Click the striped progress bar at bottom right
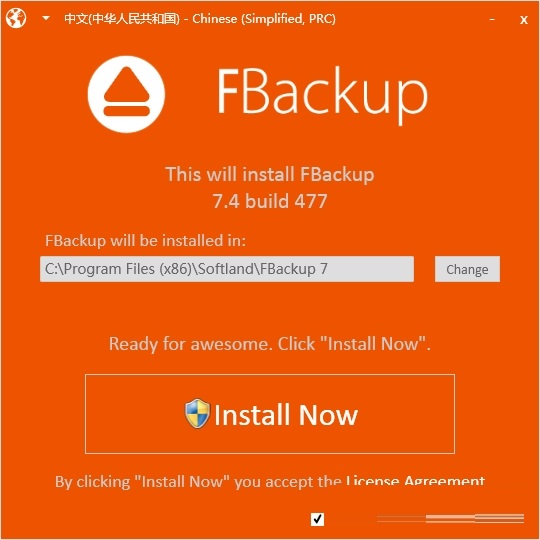 tap(450, 518)
